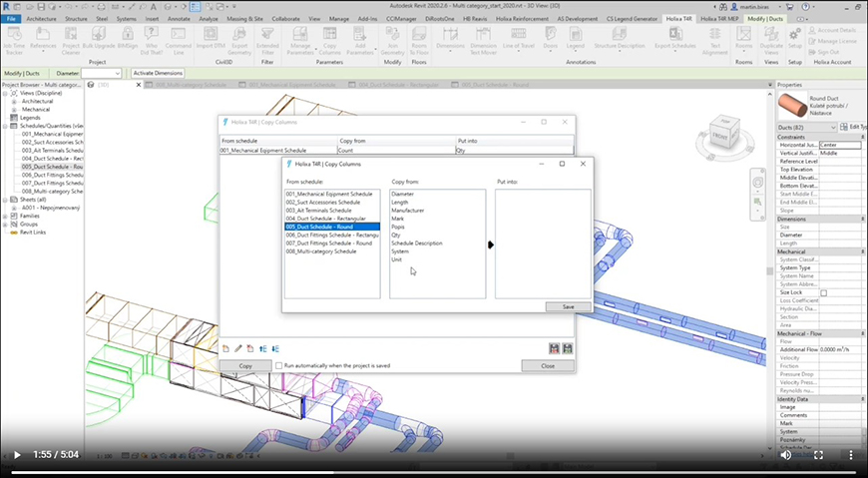Switch to the Systems ribbon tab
The width and height of the screenshot is (868, 478).
point(127,19)
